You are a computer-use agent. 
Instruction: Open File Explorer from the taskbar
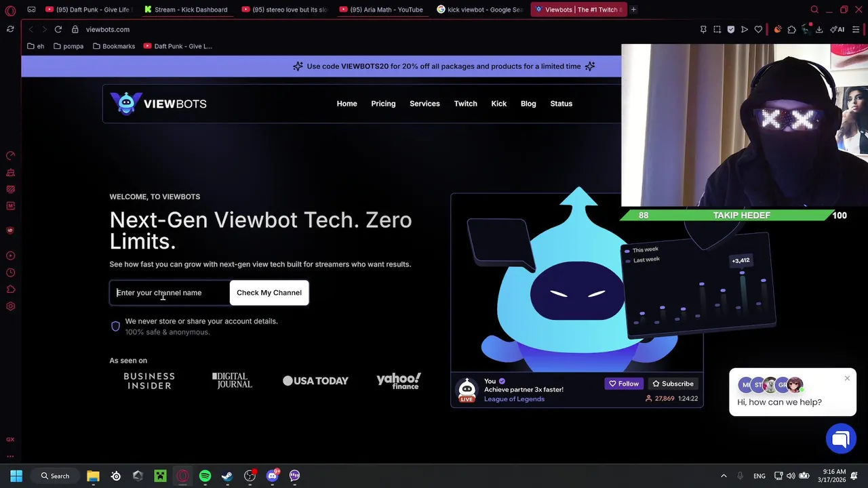tap(93, 476)
